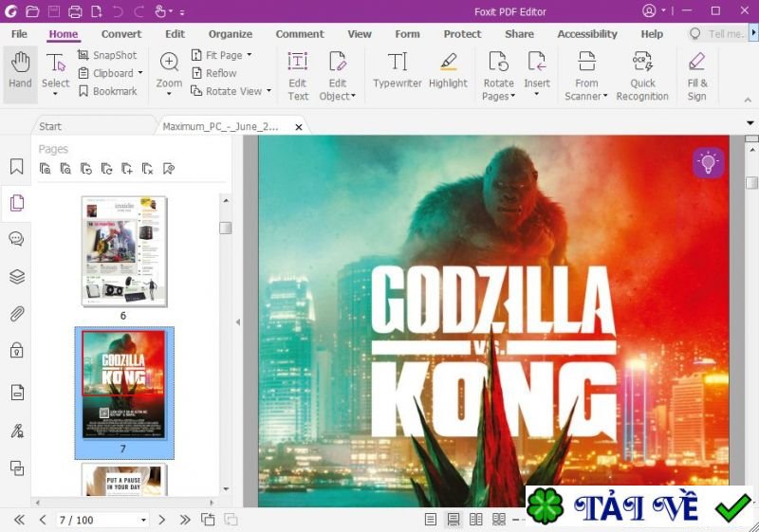Open the Comments side panel
The image size is (759, 532).
coord(16,239)
